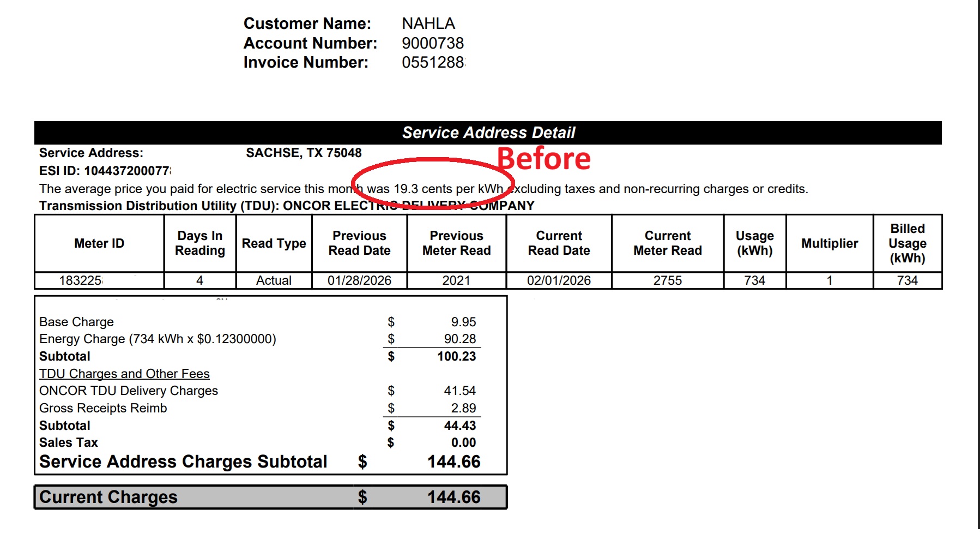Viewport: 980px width, 551px height.
Task: Click the red "Before" annotation label
Action: click(543, 159)
